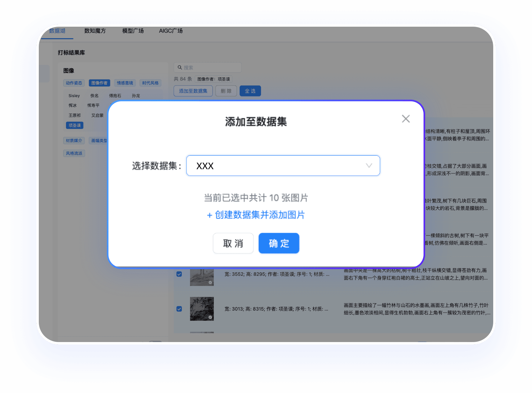This screenshot has height=393, width=532.
Task: Expand the 时代风格 filter category
Action: (x=150, y=83)
